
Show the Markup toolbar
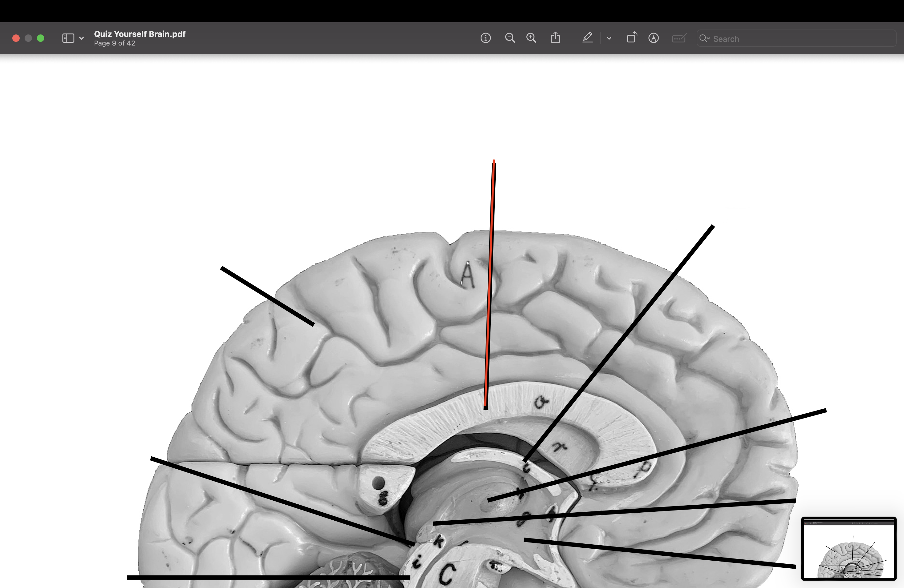coord(653,38)
